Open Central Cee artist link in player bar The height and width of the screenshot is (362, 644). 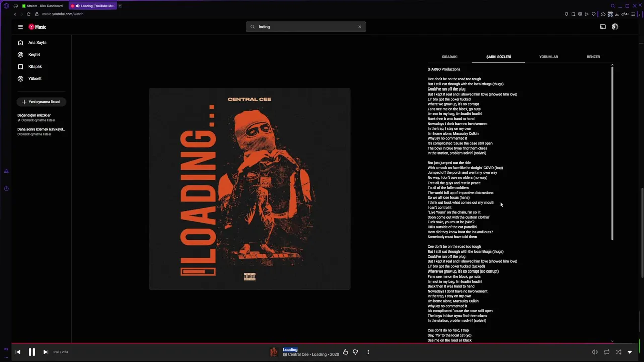pyautogui.click(x=298, y=355)
